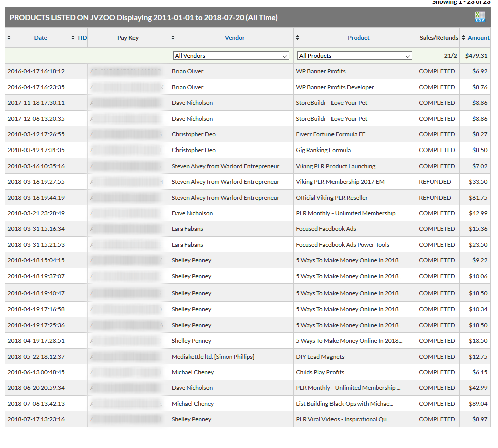Click date 2018-04-19 17:28:51
The height and width of the screenshot is (448, 498).
36,341
